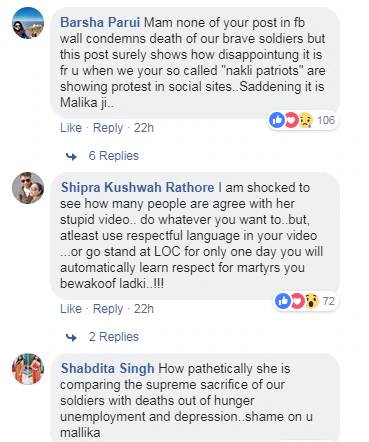Click the heart reaction on Shipra Kushwah Rathore's comment
The height and width of the screenshot is (442, 369).
point(297,301)
